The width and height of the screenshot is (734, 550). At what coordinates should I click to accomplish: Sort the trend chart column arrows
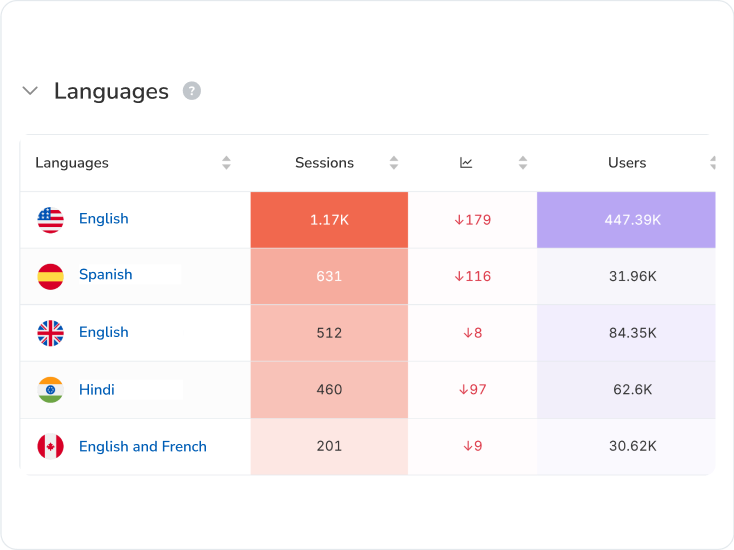click(522, 163)
